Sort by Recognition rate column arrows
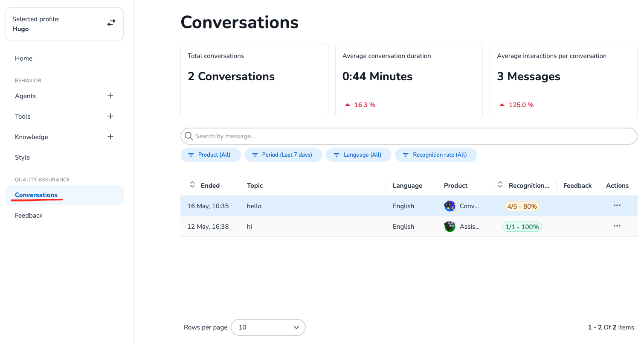This screenshot has width=644, height=344. (500, 185)
